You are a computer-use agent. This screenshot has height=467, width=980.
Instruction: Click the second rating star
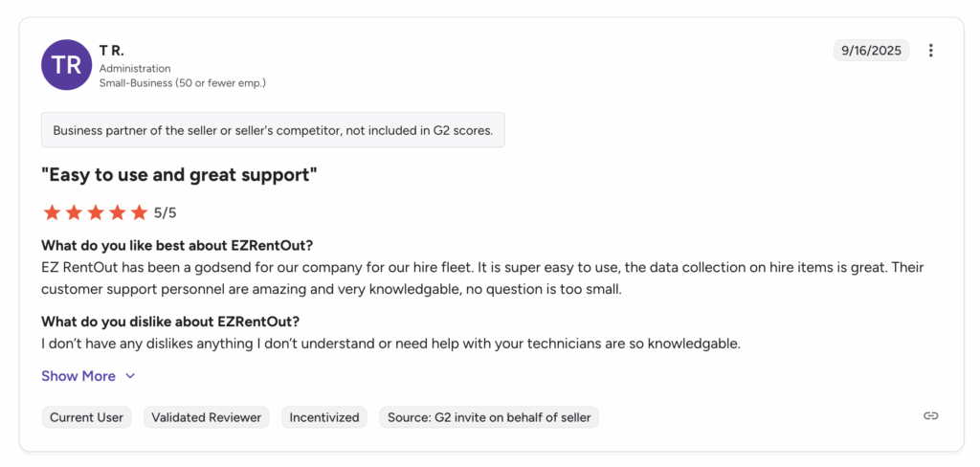[x=74, y=212]
